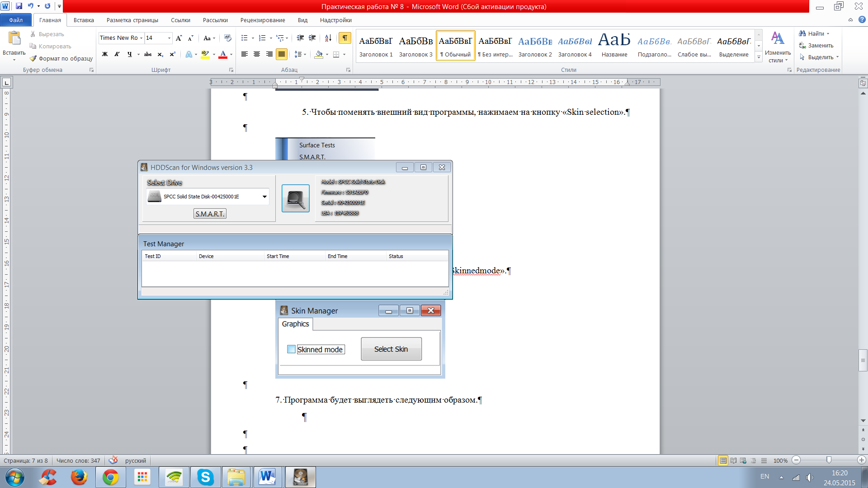Click the Windows Start button
Image resolution: width=868 pixels, height=488 pixels.
[x=15, y=477]
